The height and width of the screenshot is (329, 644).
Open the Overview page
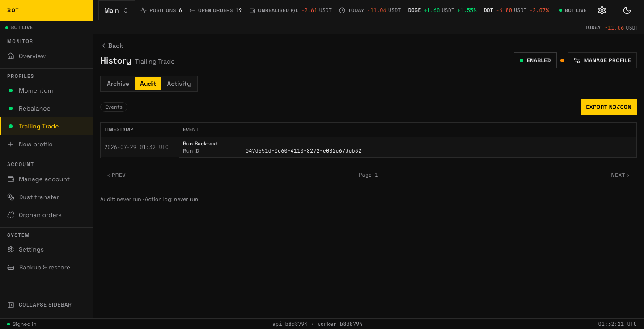47,56
